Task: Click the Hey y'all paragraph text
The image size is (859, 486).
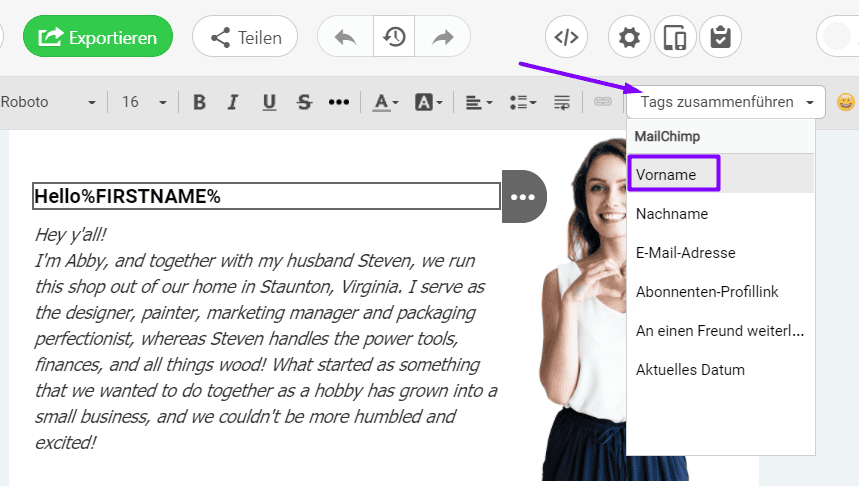Action: coord(266,338)
